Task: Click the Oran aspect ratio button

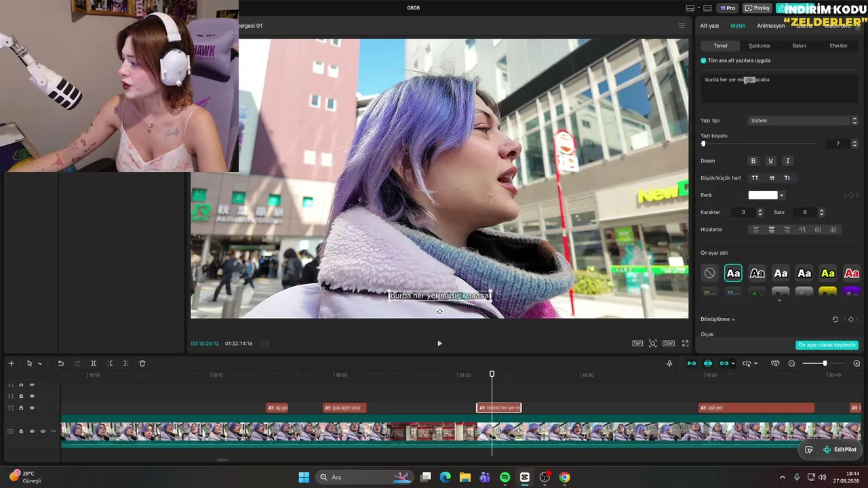Action: 669,344
